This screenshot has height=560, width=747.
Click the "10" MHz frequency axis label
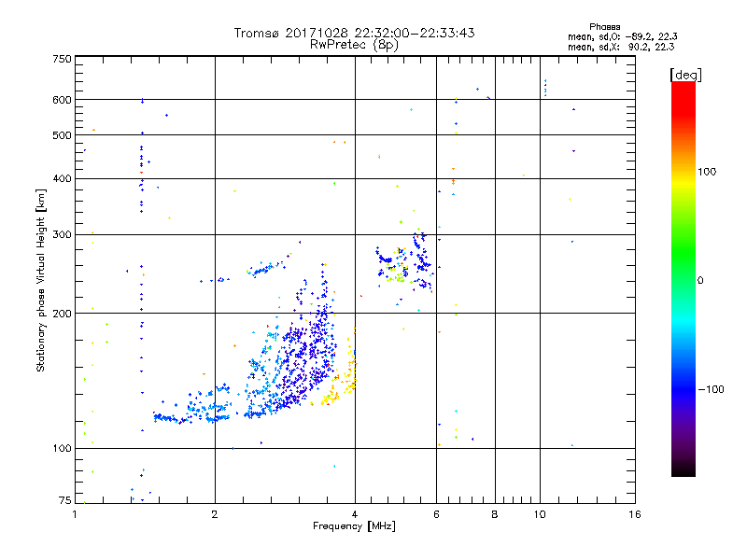[x=540, y=514]
